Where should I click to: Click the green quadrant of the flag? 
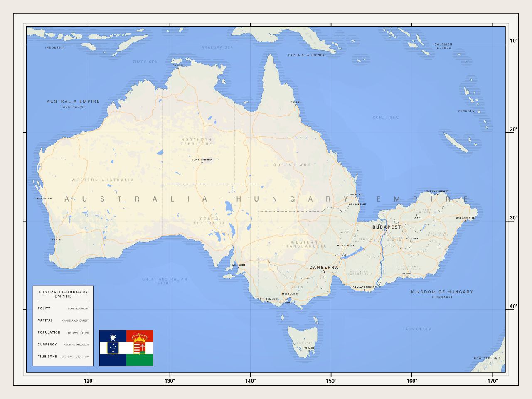coord(140,360)
